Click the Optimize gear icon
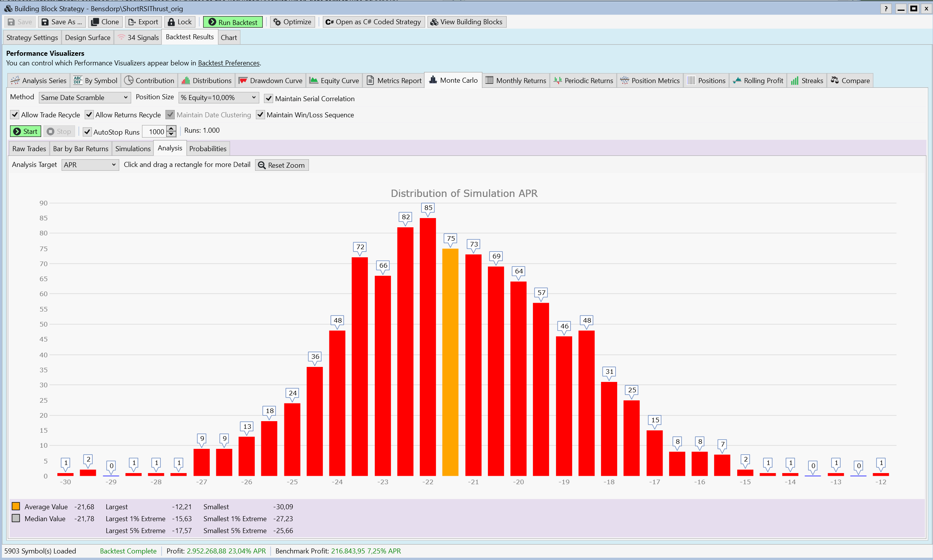 (277, 22)
